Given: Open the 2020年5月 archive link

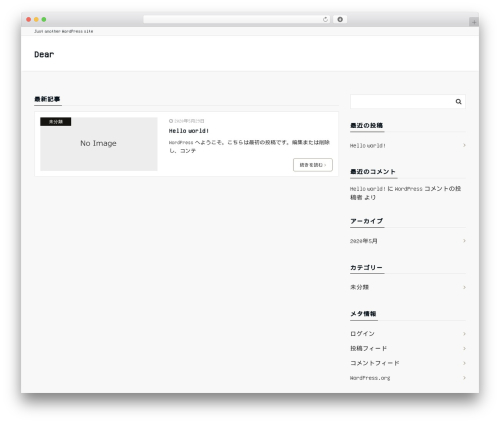Looking at the screenshot, I should click(364, 241).
